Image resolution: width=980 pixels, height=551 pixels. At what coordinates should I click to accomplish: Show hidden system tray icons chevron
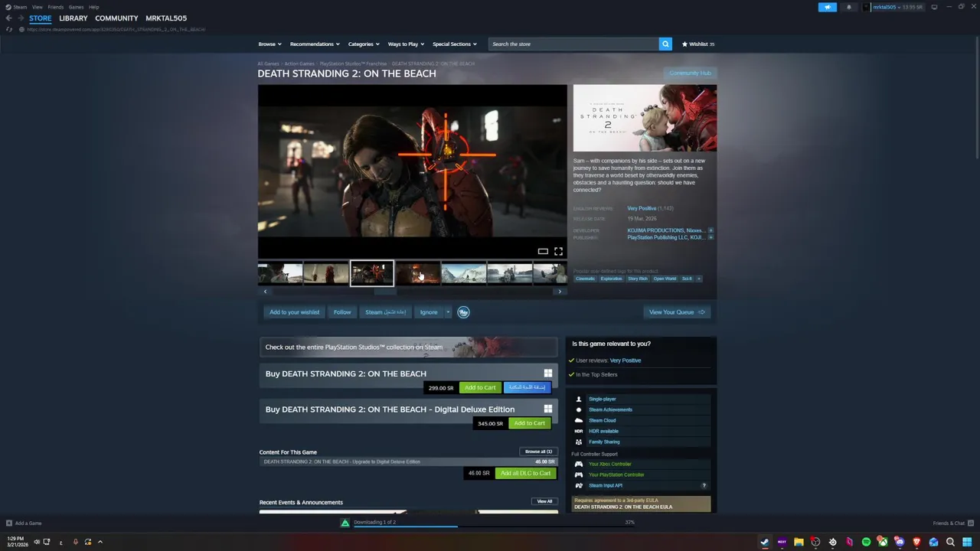click(x=100, y=542)
